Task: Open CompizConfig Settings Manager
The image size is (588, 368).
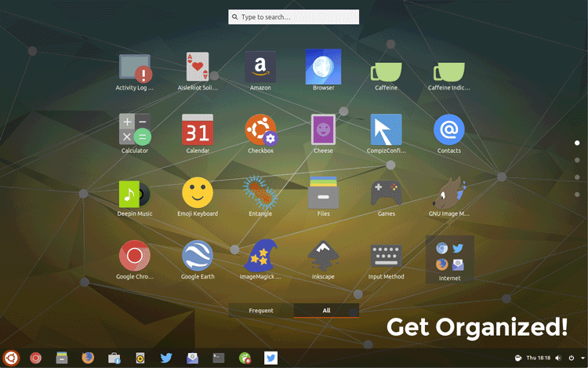Action: coord(386,130)
